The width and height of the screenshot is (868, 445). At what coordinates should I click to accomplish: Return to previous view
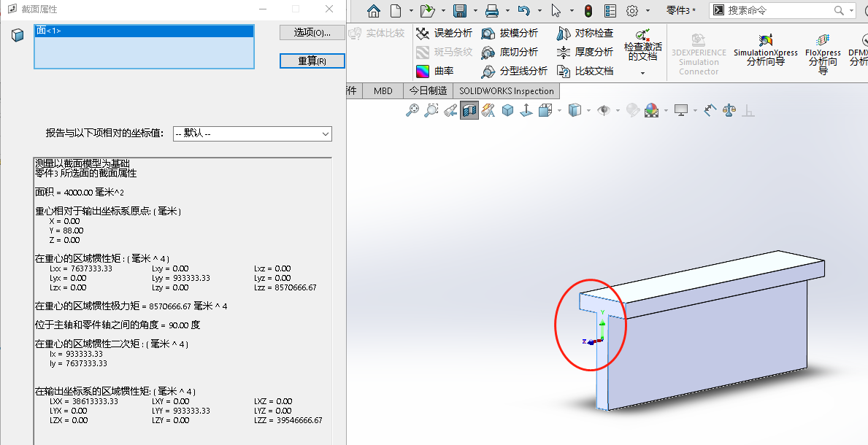point(450,110)
